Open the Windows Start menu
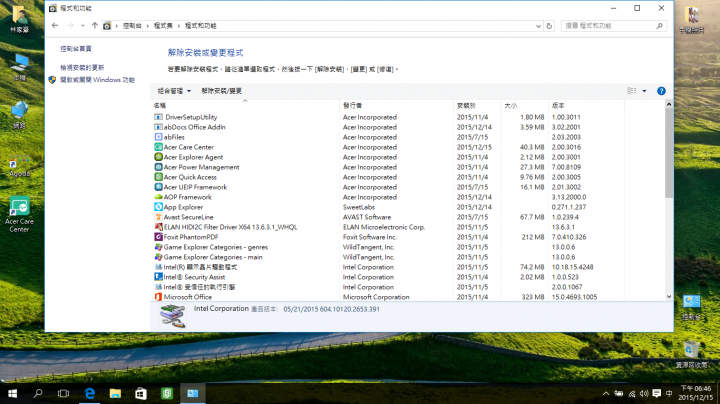Screen dimensions: 720x404 pyautogui.click(x=12, y=393)
